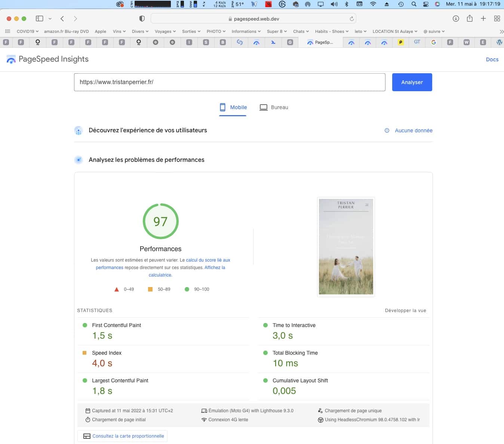Image resolution: width=504 pixels, height=444 pixels.
Task: Click the info icon beside Aucune donnée
Action: pyautogui.click(x=387, y=130)
